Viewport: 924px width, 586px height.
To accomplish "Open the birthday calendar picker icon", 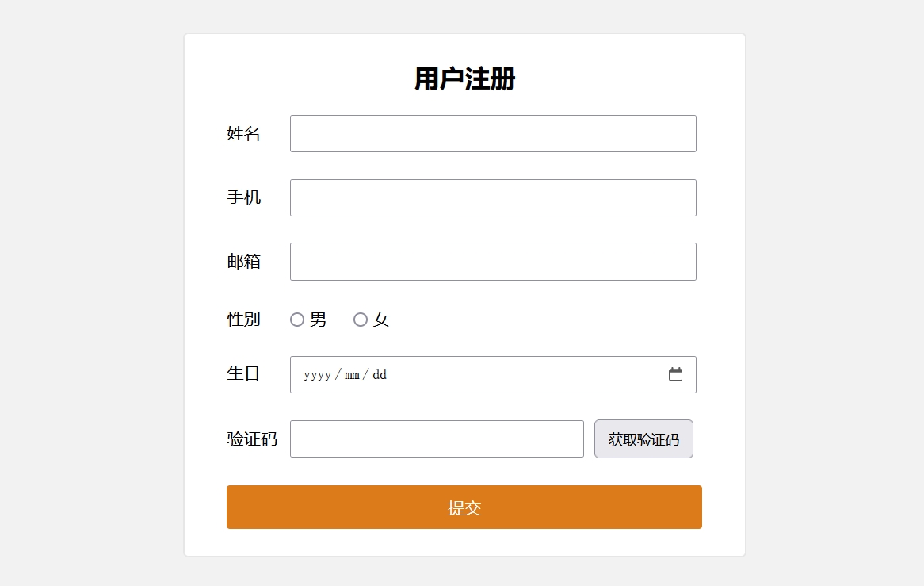I will [x=675, y=374].
